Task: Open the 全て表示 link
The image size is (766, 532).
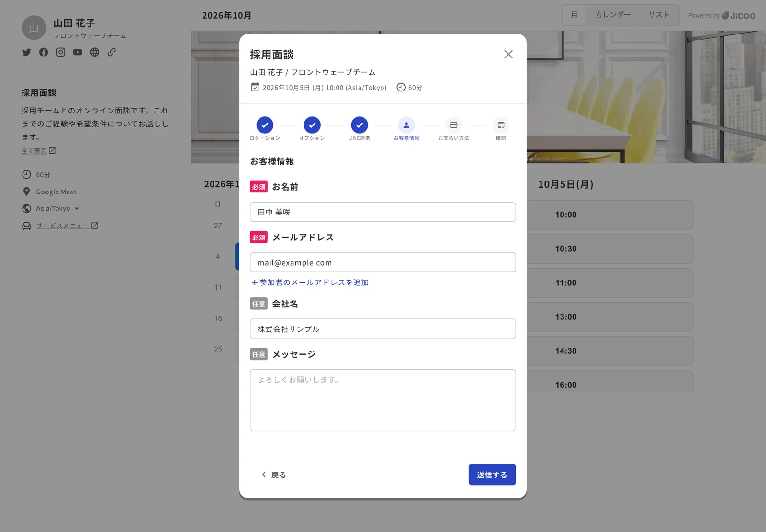Action: point(38,151)
